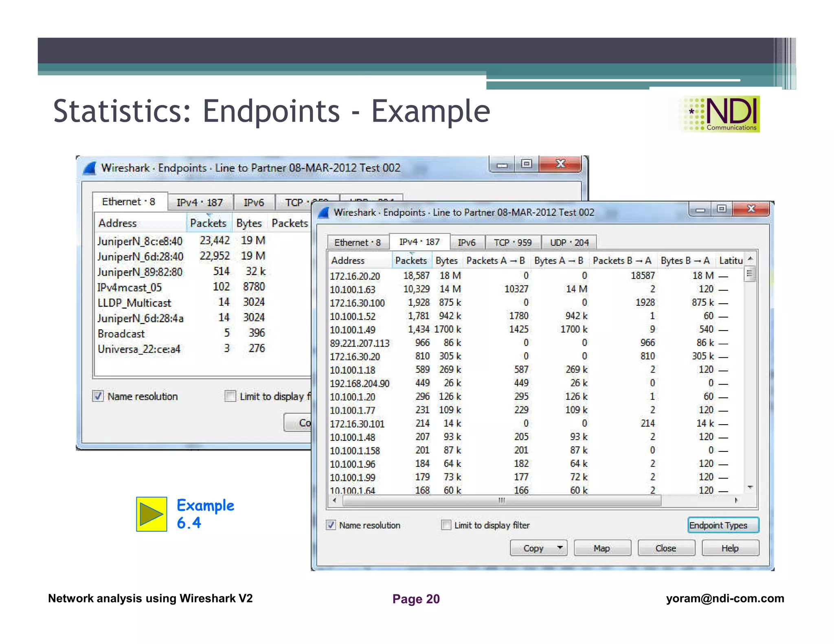Select the Broadcast row
834x644 pixels.
coord(203,333)
